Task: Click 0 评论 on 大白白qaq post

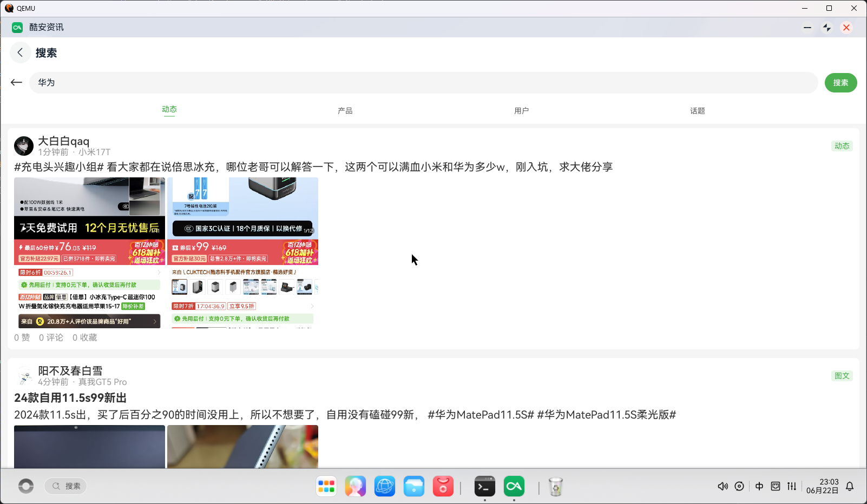Action: pos(51,337)
